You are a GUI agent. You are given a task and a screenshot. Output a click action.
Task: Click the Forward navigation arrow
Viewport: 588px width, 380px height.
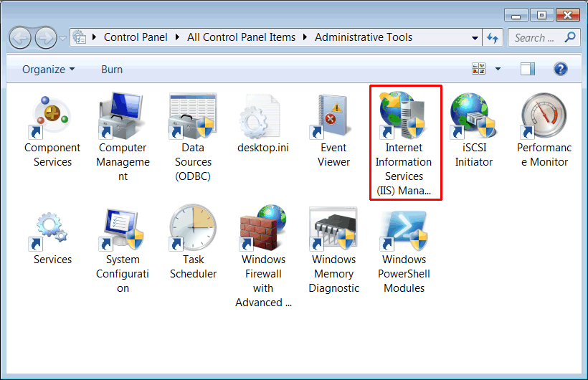pyautogui.click(x=46, y=38)
